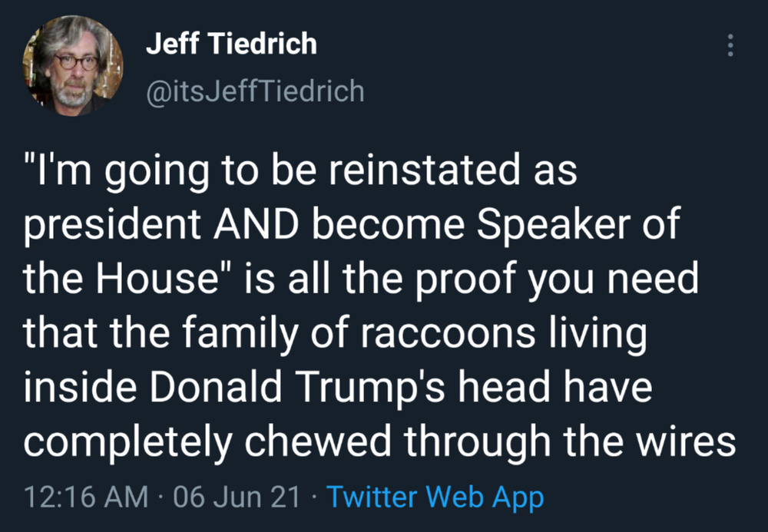The height and width of the screenshot is (532, 768).
Task: Click the 12:16 AM timestamp
Action: 86,497
